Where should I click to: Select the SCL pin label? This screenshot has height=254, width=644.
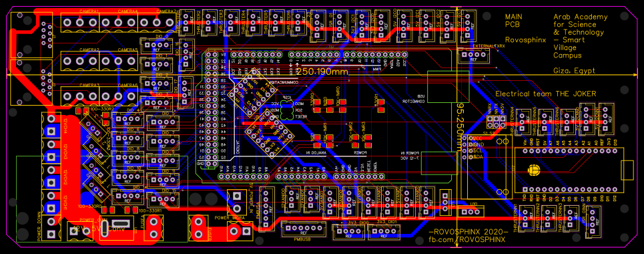point(478,150)
